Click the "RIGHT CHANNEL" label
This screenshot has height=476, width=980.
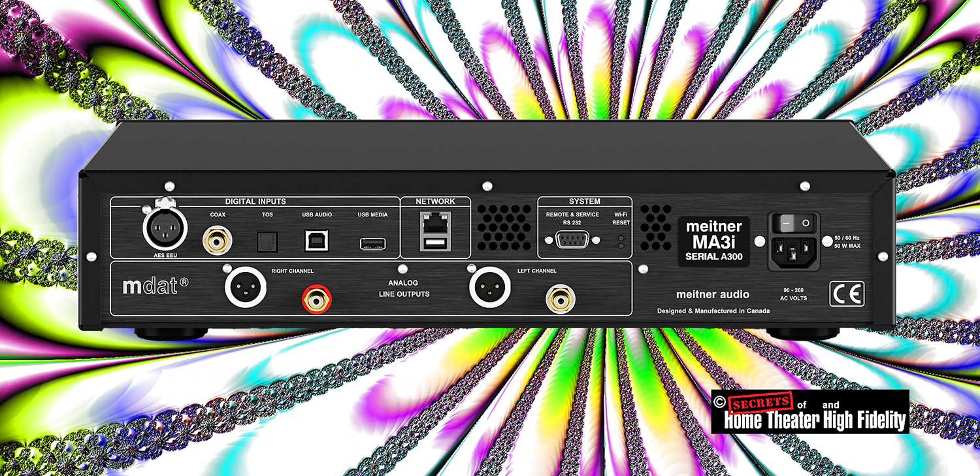point(292,271)
